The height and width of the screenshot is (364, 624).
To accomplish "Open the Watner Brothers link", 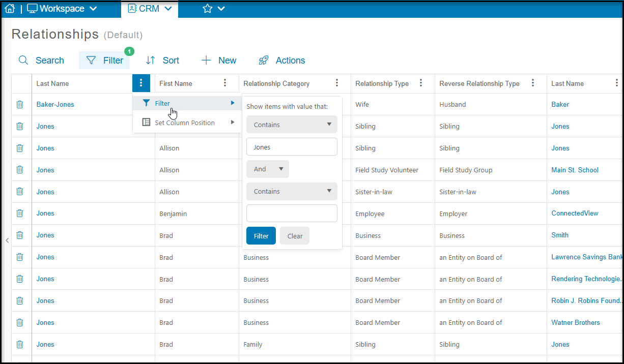I will click(576, 322).
